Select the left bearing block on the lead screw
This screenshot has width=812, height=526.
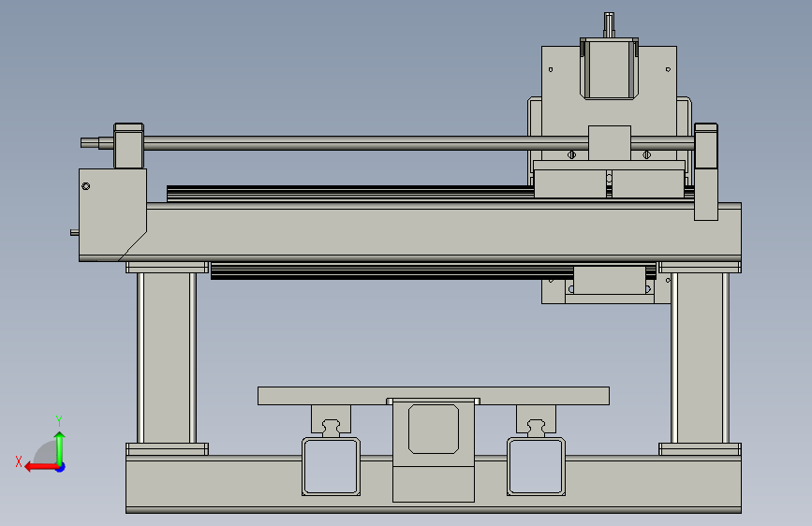(x=128, y=145)
